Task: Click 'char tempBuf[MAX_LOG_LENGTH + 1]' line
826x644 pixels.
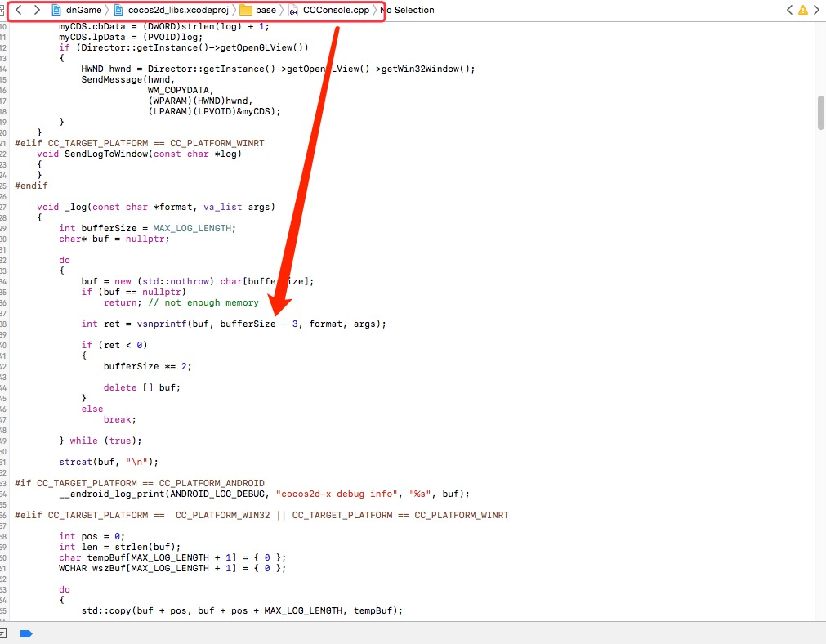Action: pyautogui.click(x=172, y=557)
